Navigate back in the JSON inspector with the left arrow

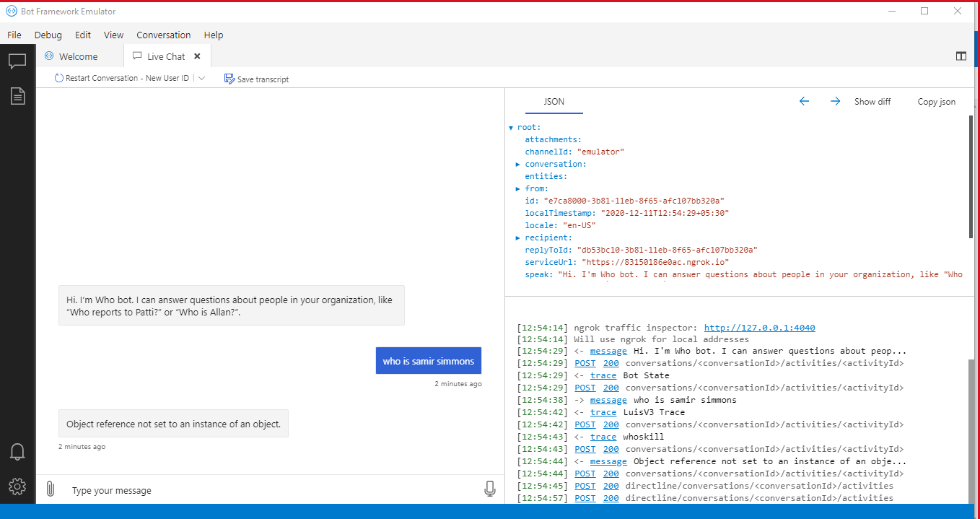coord(804,101)
